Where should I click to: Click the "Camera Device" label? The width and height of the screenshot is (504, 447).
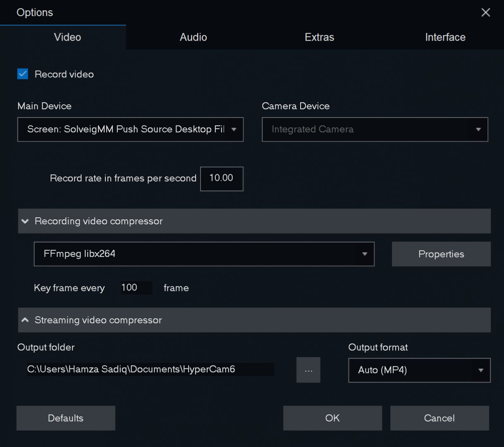pyautogui.click(x=296, y=106)
